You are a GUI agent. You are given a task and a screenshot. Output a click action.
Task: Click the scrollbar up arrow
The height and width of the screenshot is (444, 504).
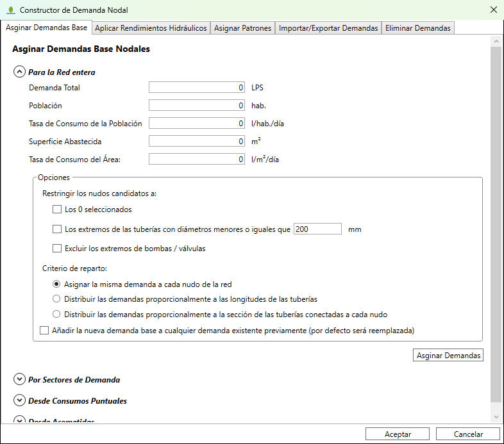point(496,42)
